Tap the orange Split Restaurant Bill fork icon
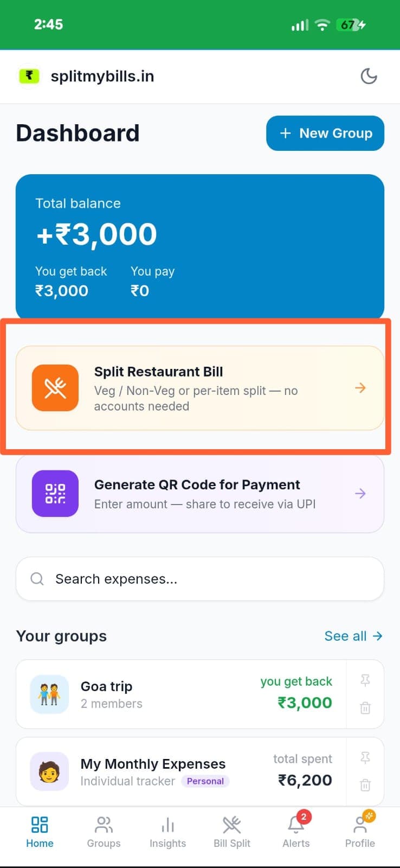 click(55, 388)
